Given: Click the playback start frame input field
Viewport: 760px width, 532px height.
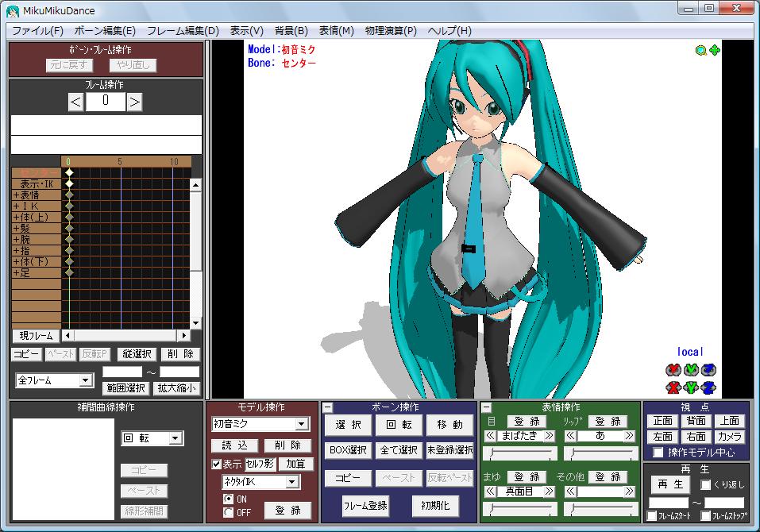Looking at the screenshot, I should 669,503.
